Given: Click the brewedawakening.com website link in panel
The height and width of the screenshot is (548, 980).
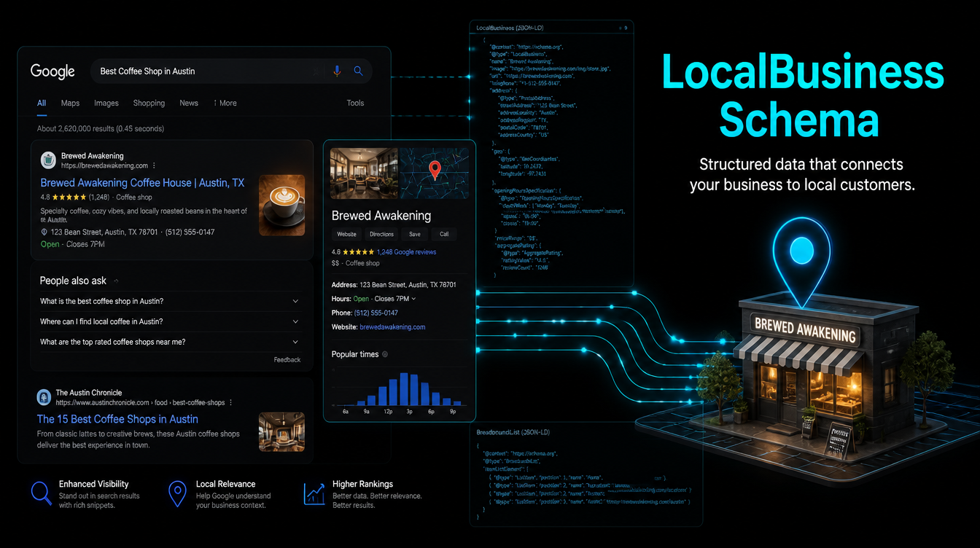Looking at the screenshot, I should coord(392,327).
